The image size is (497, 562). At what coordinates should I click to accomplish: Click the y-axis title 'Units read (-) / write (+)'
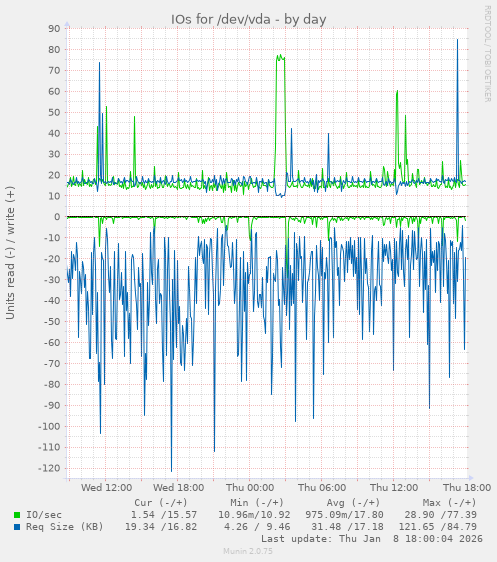[10, 253]
